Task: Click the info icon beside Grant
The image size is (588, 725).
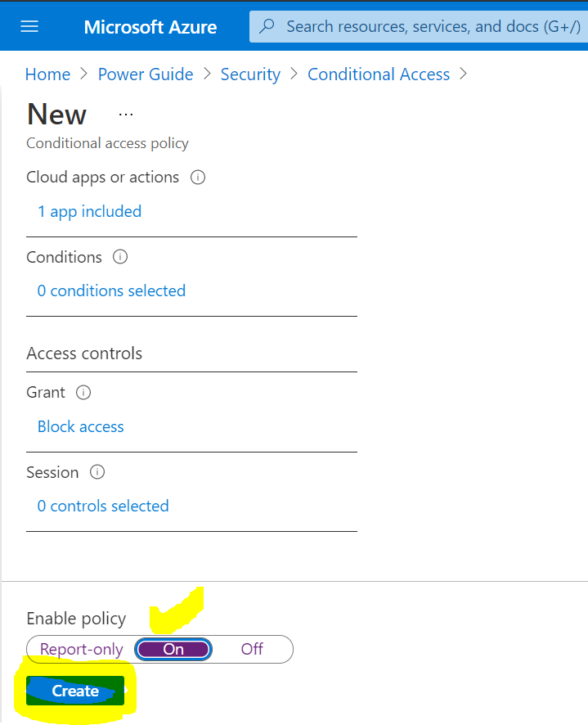Action: click(83, 393)
